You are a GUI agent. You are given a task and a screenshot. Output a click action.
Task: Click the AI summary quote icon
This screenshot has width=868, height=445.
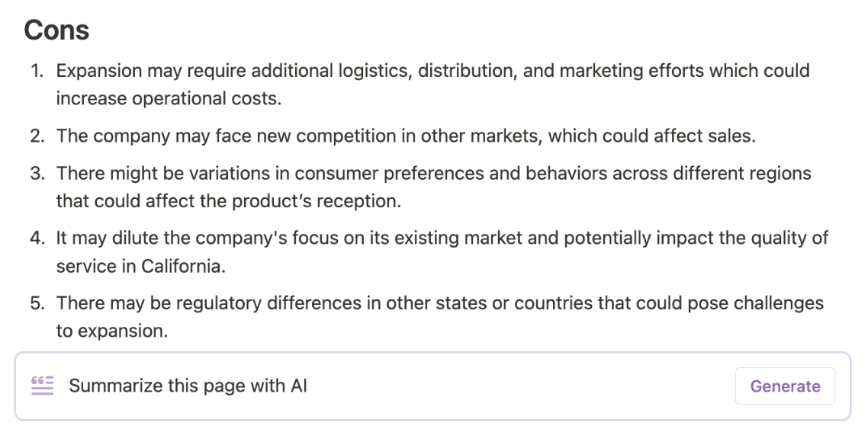(x=43, y=386)
